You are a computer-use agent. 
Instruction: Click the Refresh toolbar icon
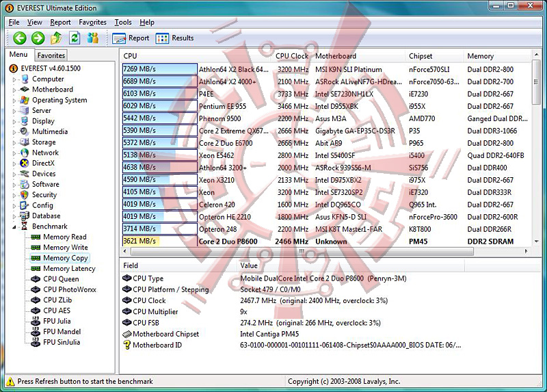75,38
